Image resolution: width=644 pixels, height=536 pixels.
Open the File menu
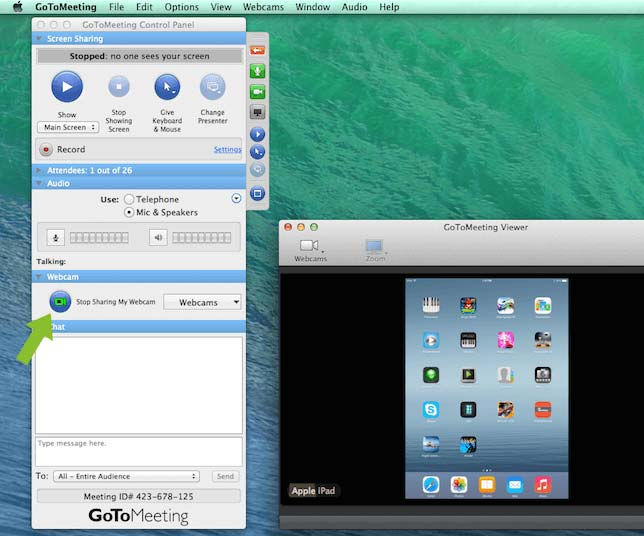(x=117, y=7)
